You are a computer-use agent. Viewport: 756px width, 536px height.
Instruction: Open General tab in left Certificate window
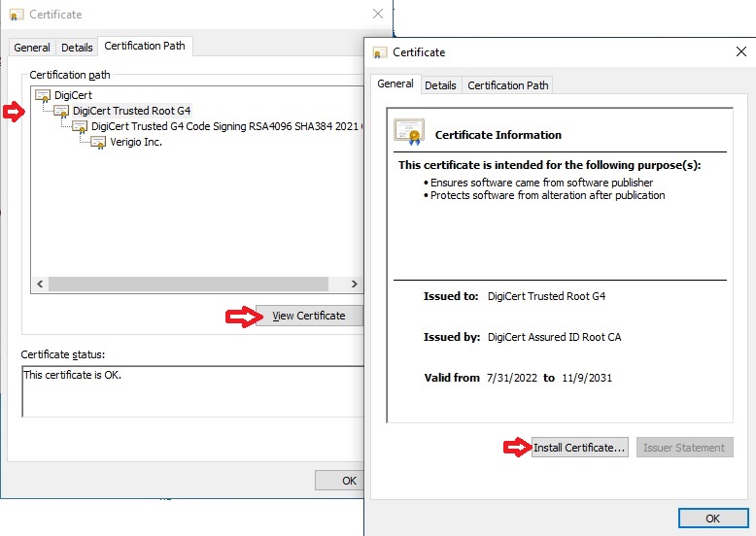(x=32, y=48)
